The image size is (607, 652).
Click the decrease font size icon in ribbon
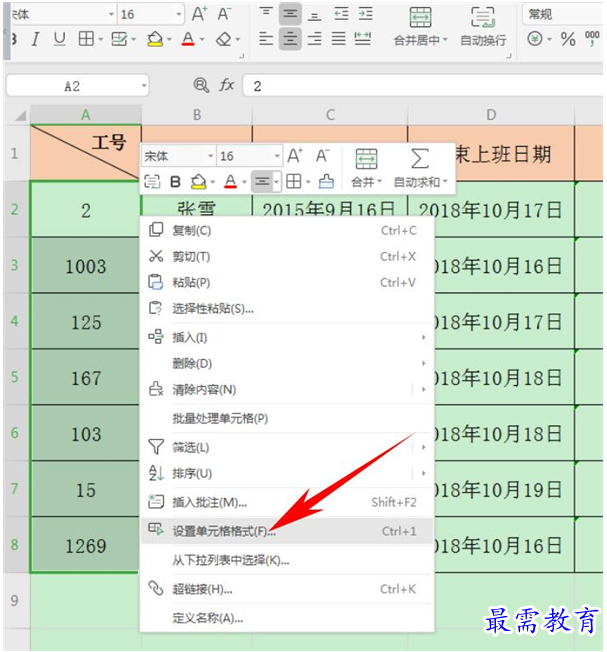(224, 14)
